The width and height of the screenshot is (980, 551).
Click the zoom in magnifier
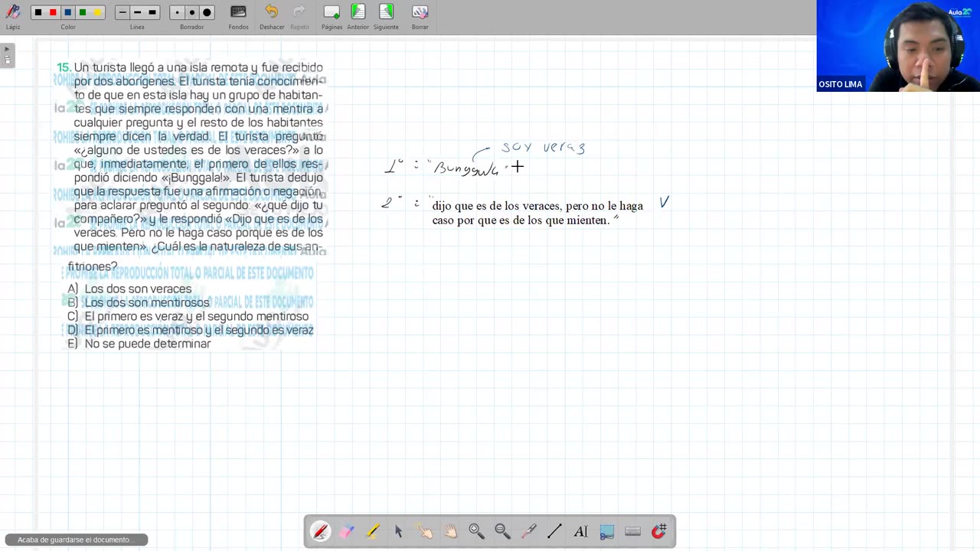coord(476,531)
